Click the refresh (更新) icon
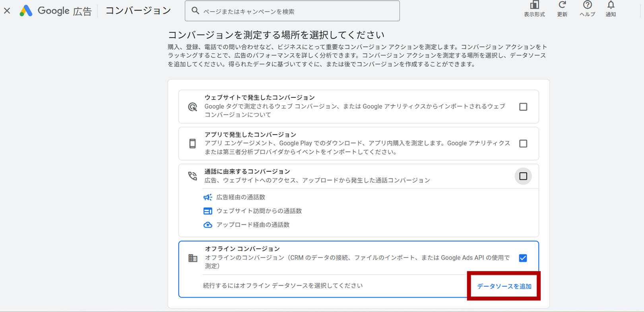The height and width of the screenshot is (312, 644). click(x=562, y=6)
